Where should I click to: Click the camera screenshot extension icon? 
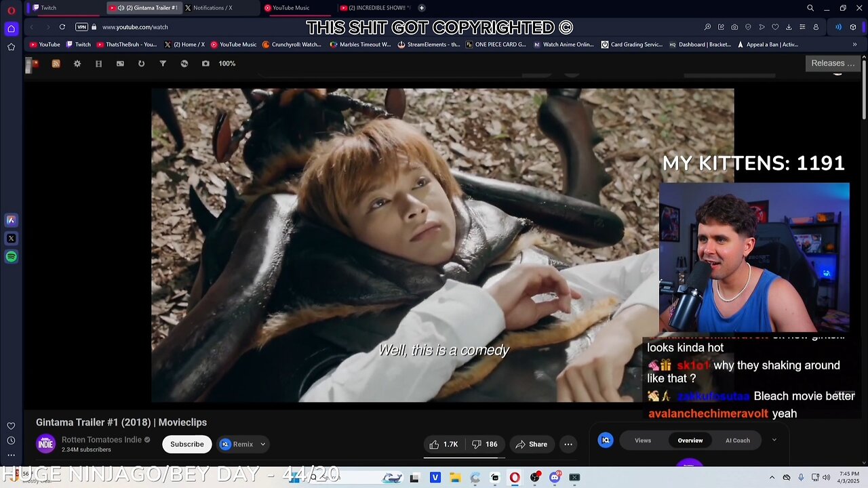pyautogui.click(x=205, y=64)
